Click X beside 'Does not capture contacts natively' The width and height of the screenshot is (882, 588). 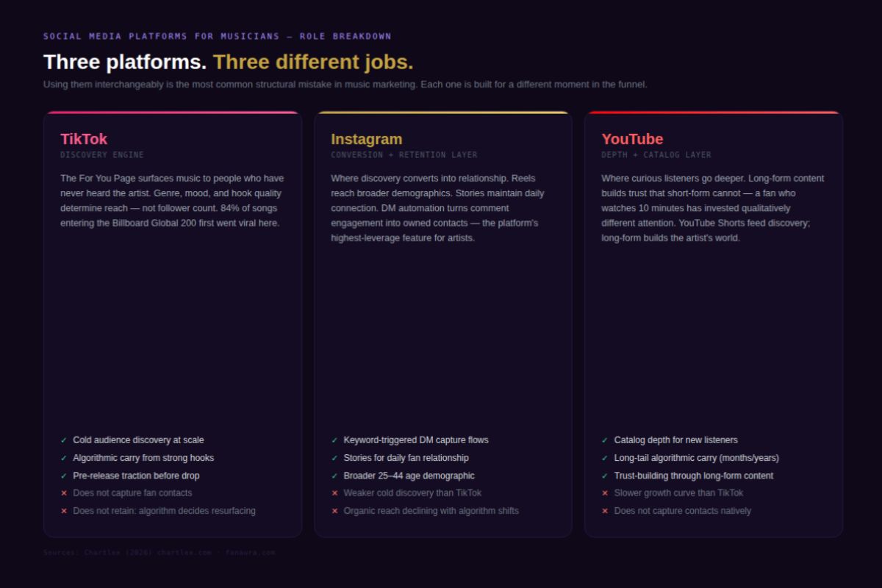(x=605, y=511)
